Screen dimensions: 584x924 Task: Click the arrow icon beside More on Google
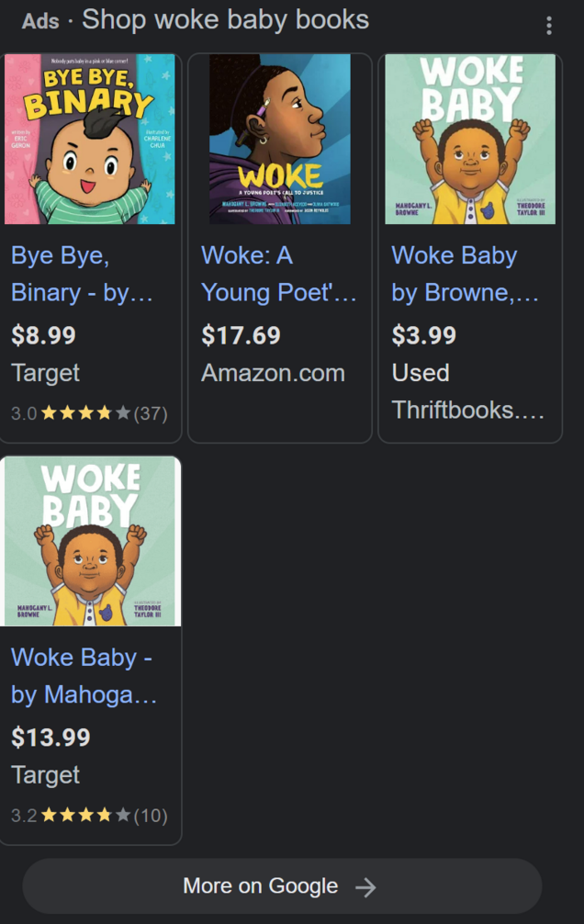coord(365,886)
